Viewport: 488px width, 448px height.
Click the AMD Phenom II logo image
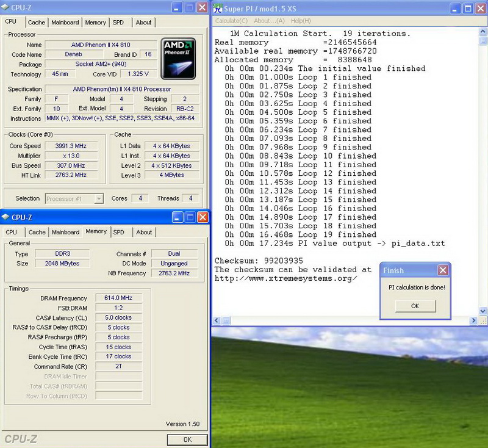[x=178, y=59]
